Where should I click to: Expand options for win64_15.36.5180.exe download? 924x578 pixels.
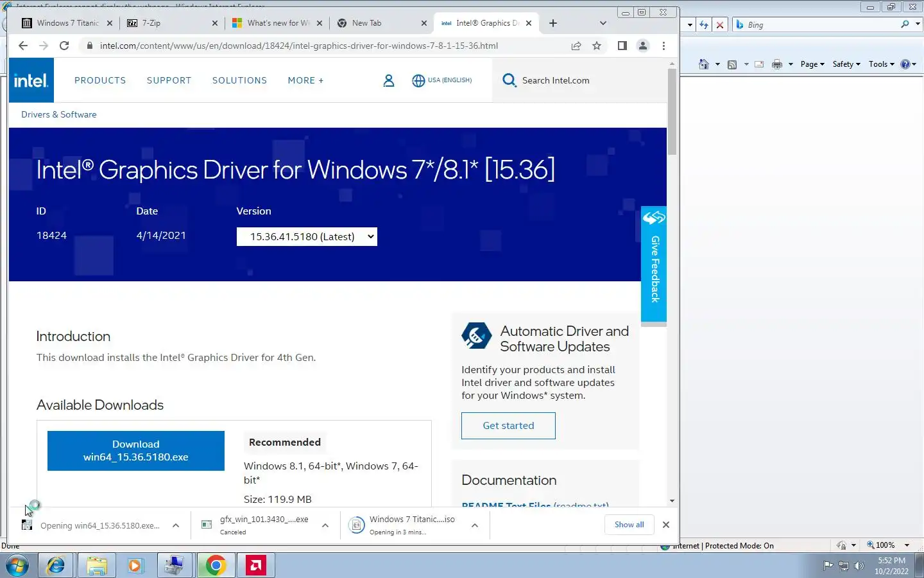176,525
